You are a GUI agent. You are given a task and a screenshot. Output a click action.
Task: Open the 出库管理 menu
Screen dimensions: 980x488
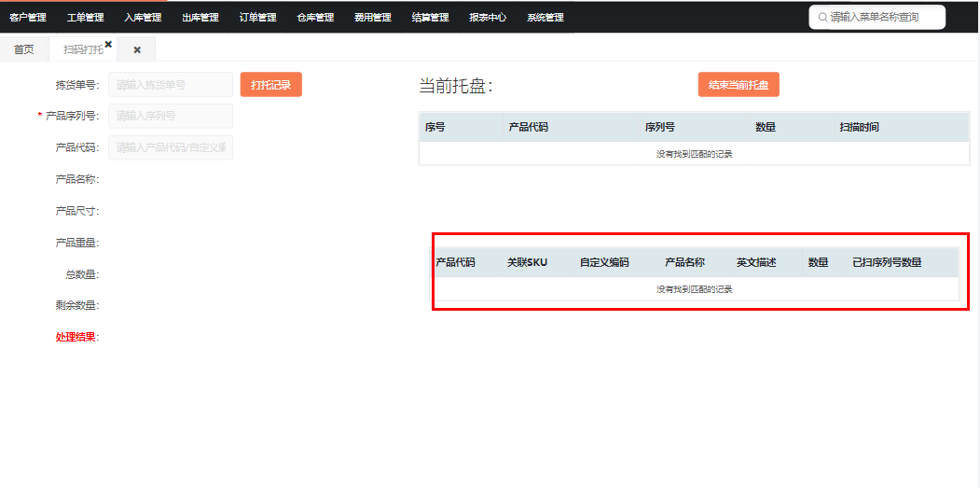tap(200, 18)
